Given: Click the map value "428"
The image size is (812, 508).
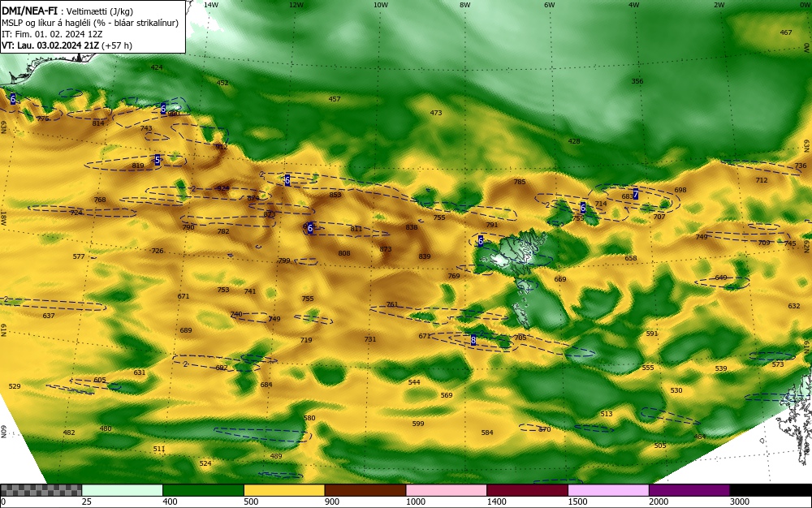Looking at the screenshot, I should coord(574,140).
